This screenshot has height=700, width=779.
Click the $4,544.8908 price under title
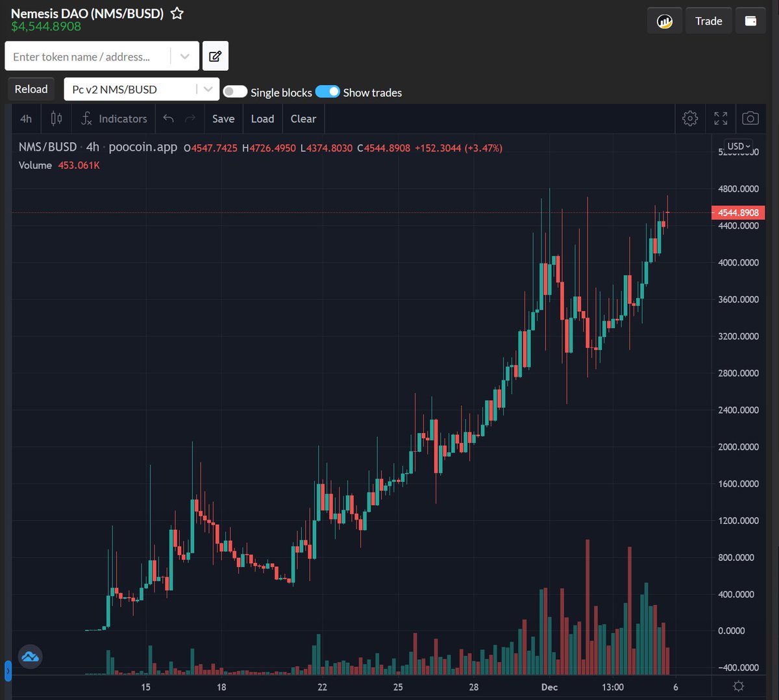(x=46, y=27)
